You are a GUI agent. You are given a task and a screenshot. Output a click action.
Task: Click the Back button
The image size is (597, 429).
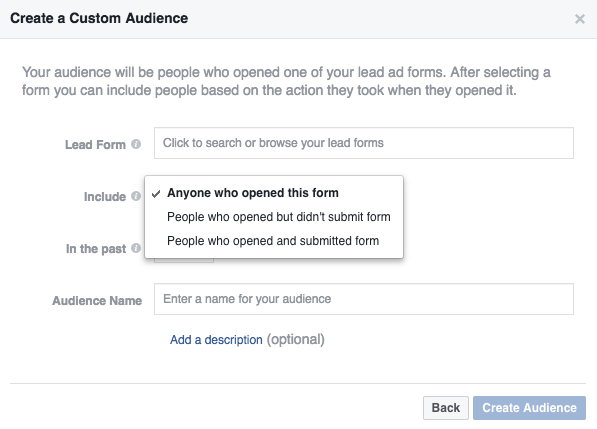[445, 408]
